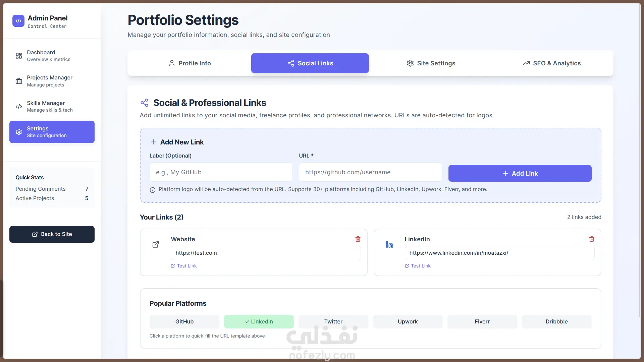Open the SEO & Analytics tab

tap(552, 63)
